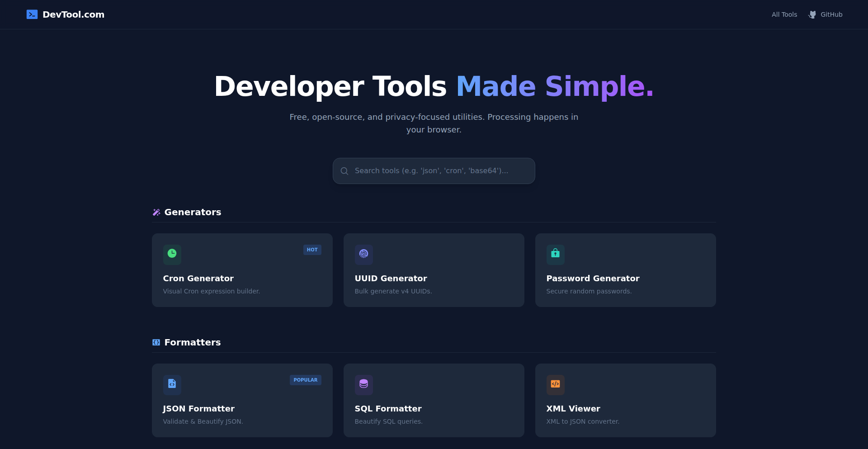868x449 pixels.
Task: Click the SQL Formatter database icon
Action: tap(364, 384)
